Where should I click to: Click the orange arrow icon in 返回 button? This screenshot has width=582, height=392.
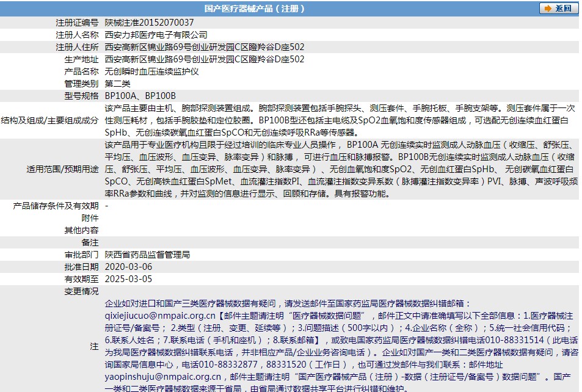coord(547,8)
